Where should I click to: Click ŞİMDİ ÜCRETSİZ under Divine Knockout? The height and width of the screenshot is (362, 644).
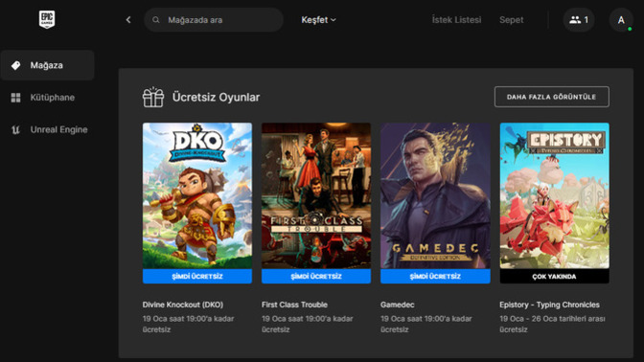pyautogui.click(x=197, y=276)
